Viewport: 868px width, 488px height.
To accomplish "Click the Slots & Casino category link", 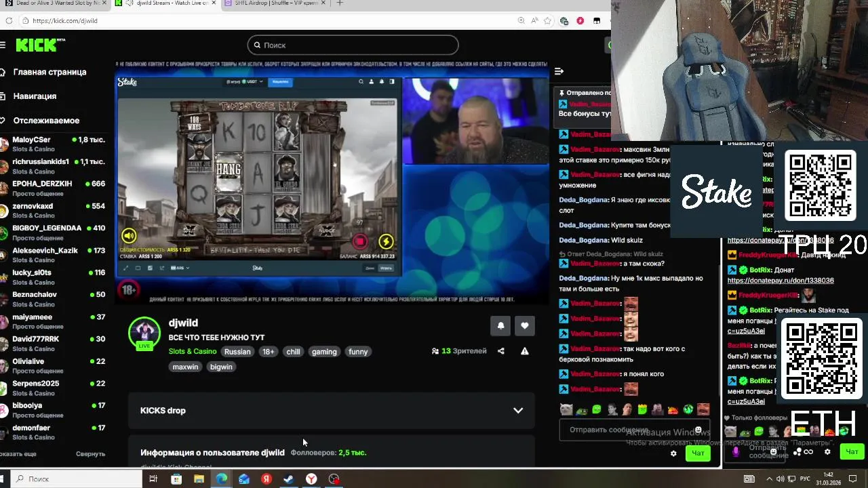I will click(x=193, y=351).
